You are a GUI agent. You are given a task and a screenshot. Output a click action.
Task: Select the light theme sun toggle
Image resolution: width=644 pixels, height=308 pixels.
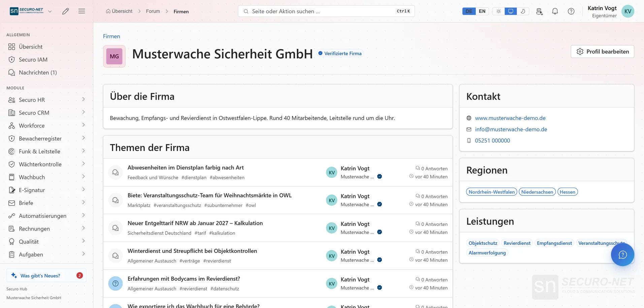pos(498,11)
